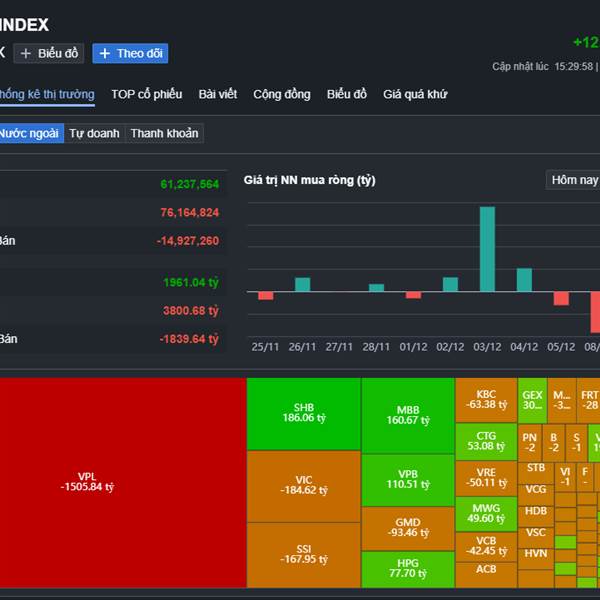Open the Bài viết tab

[x=218, y=94]
